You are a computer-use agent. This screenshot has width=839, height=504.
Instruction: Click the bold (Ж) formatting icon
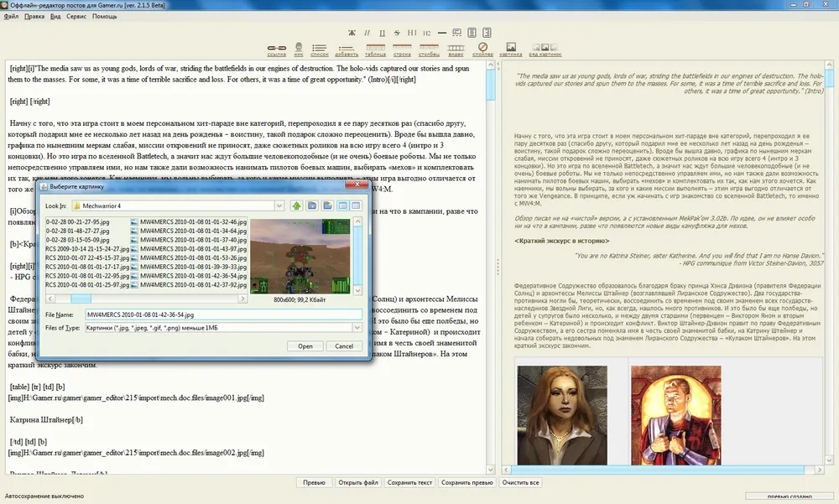[353, 33]
